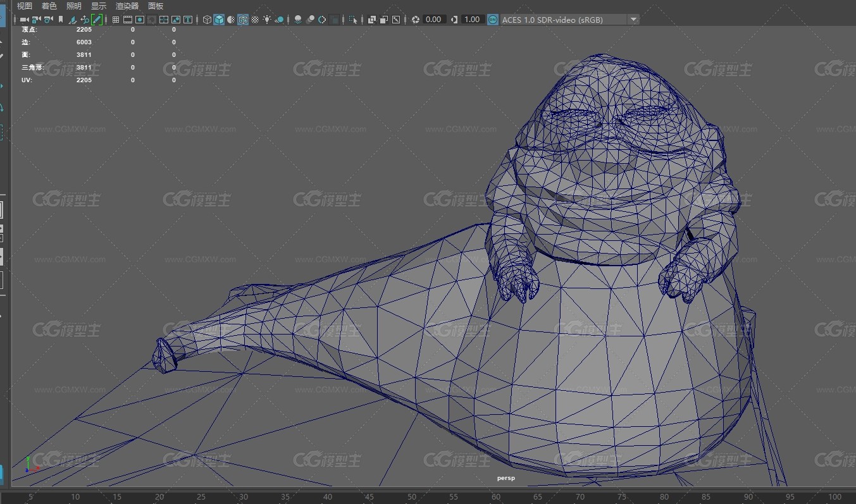Click frame 10 on the timeline
This screenshot has width=856, height=504.
(75, 497)
